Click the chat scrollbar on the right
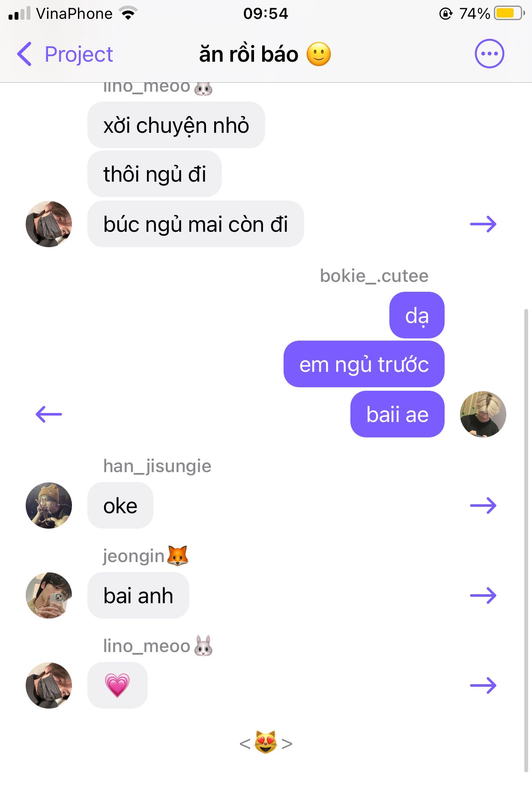 pyautogui.click(x=526, y=540)
